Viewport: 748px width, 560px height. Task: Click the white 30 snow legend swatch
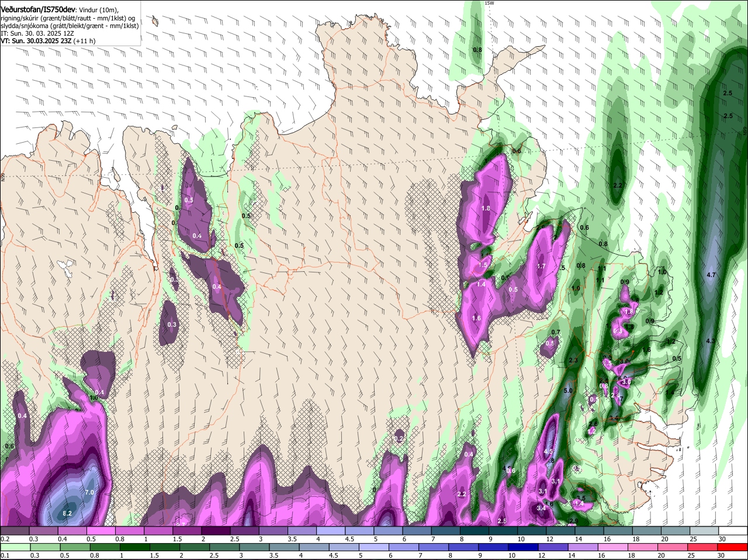click(x=733, y=530)
